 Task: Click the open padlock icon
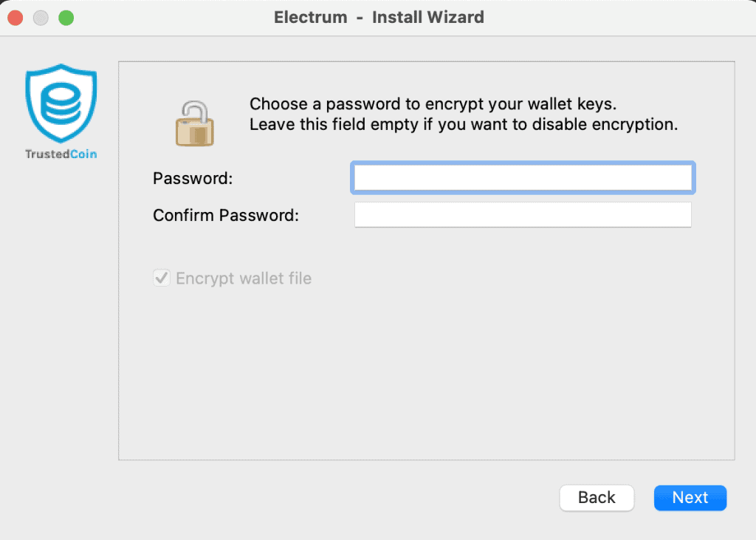(194, 124)
